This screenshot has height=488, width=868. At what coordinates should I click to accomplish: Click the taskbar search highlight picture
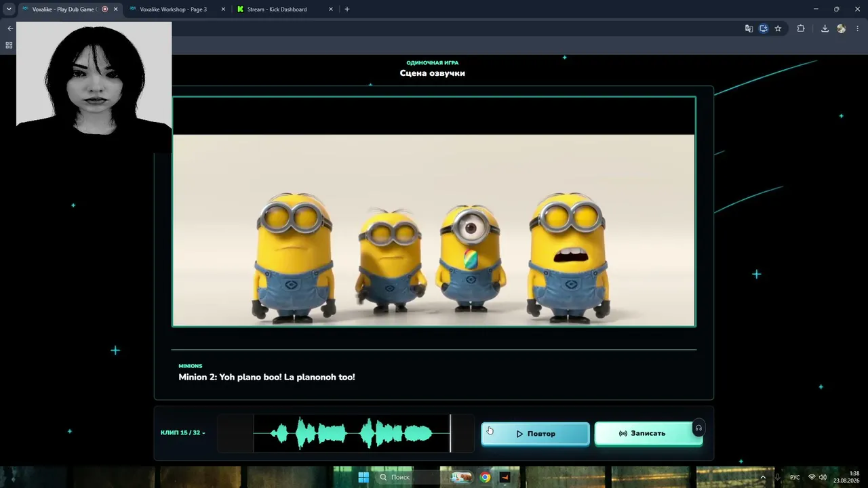tap(461, 477)
